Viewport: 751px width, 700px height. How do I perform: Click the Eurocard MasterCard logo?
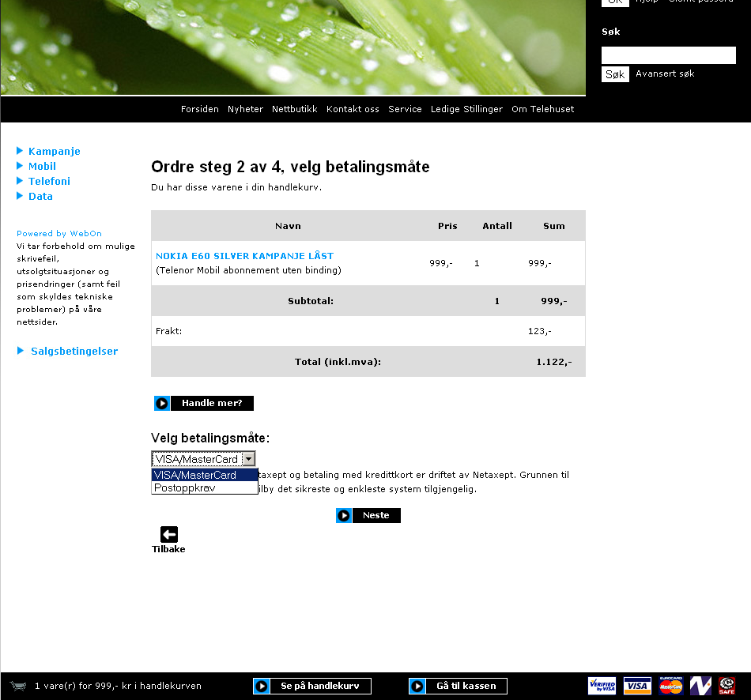point(670,686)
